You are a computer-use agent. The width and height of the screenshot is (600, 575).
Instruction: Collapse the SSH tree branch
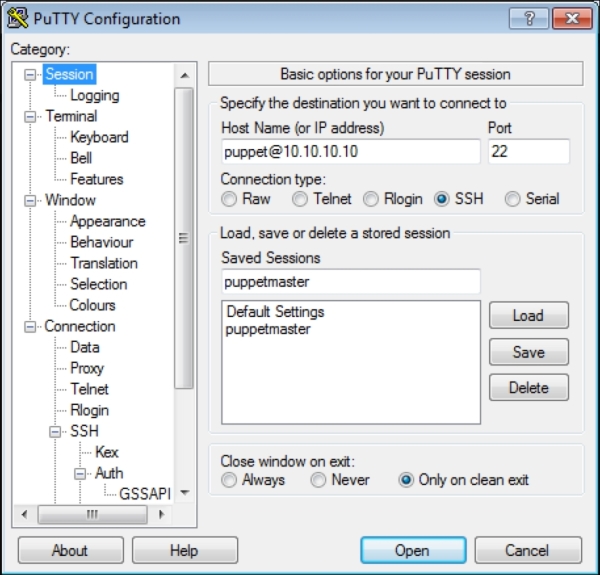tap(56, 431)
